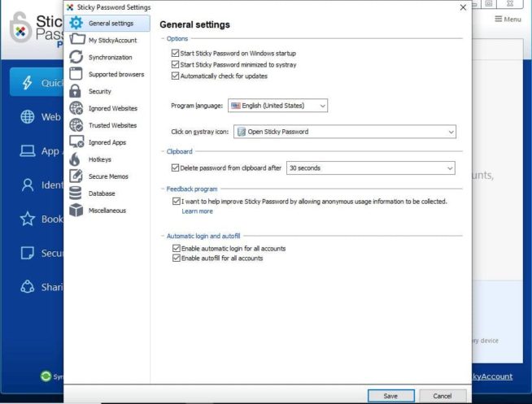Select General settings in sidebar
This screenshot has height=404, width=532.
(x=107, y=23)
